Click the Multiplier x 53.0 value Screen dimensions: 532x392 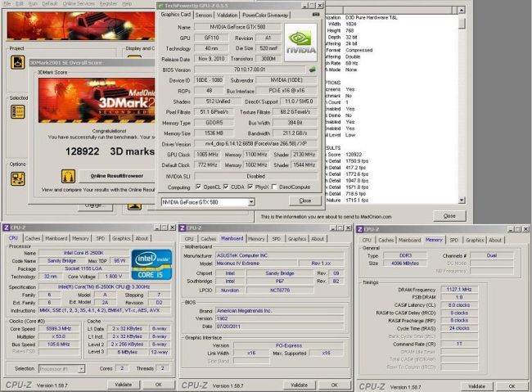coord(59,336)
